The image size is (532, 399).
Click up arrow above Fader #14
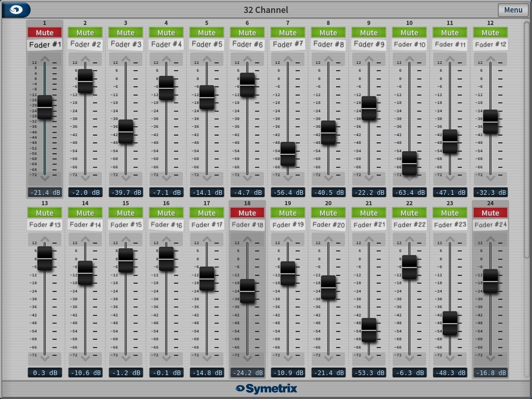[85, 240]
